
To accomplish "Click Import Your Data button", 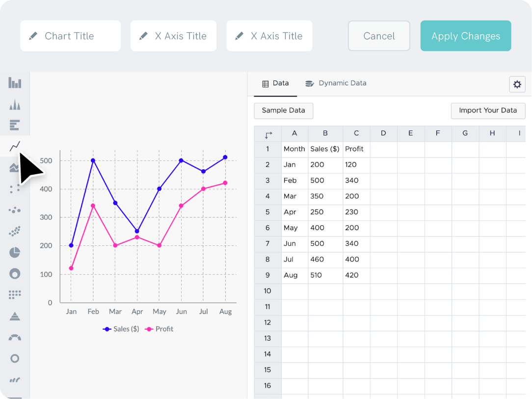I will [488, 110].
